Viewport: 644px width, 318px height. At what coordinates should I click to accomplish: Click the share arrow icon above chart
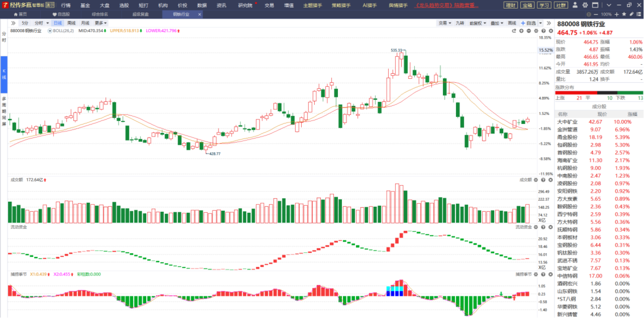[x=514, y=31]
